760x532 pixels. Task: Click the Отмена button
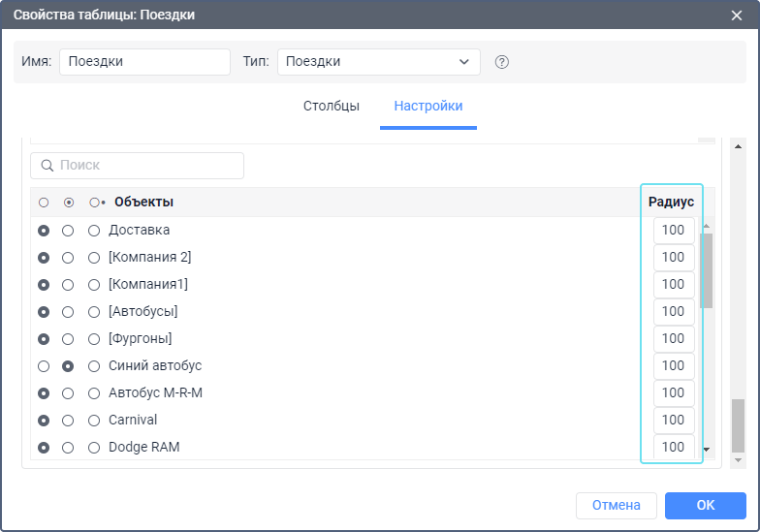(617, 506)
